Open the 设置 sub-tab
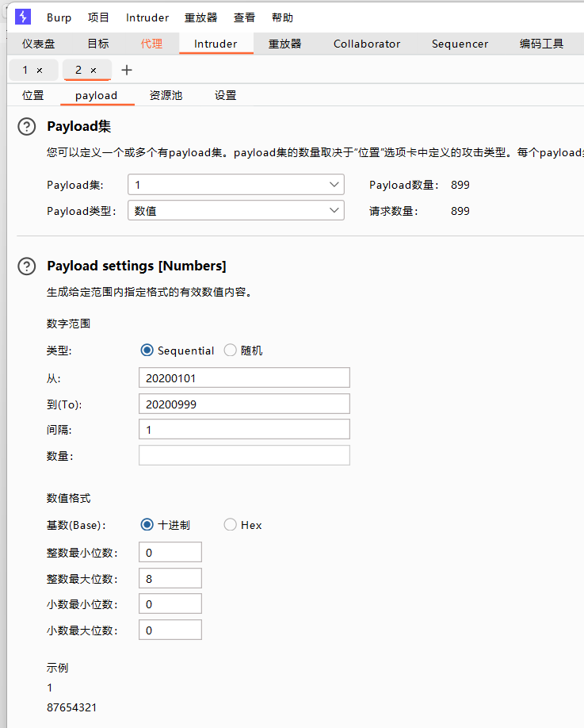The width and height of the screenshot is (584, 728). (x=225, y=95)
